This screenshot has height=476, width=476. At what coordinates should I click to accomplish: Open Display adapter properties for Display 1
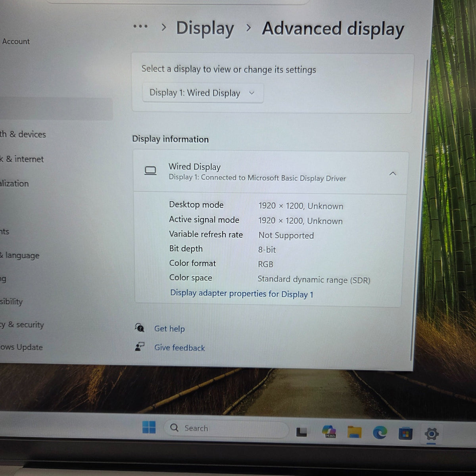(242, 294)
